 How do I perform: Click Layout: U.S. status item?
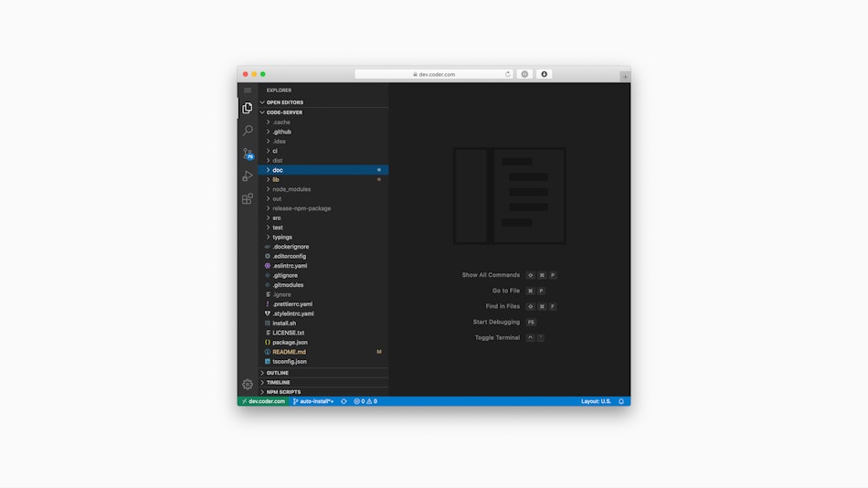click(596, 401)
